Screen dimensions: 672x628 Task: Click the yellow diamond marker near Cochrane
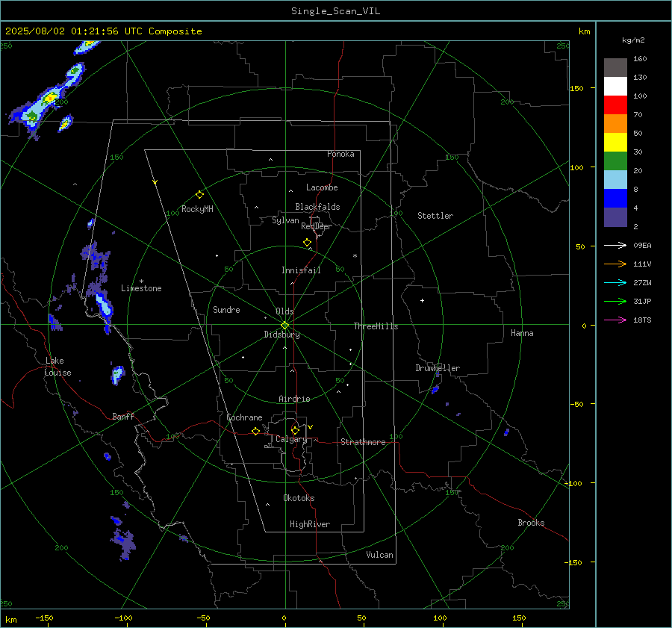point(255,431)
